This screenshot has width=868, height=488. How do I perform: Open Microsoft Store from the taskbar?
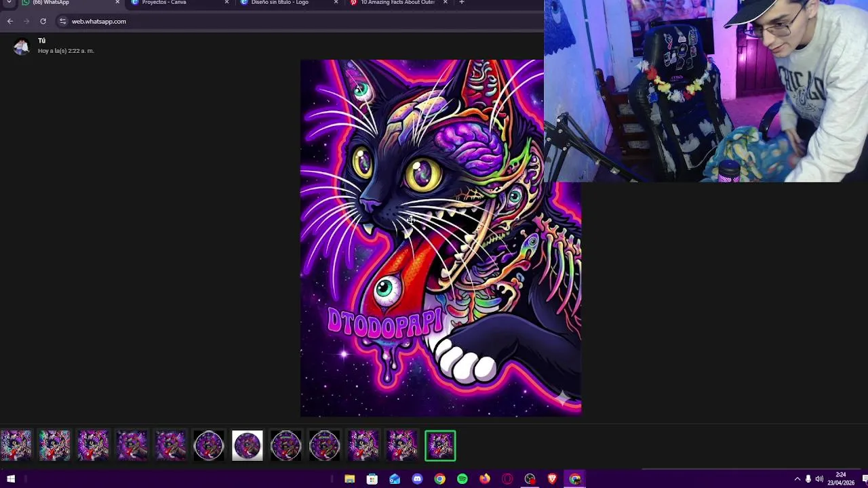pos(372,479)
